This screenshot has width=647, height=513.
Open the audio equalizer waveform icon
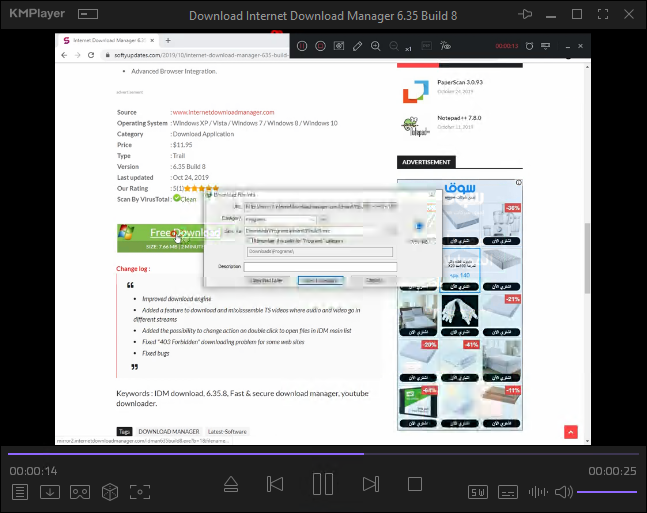[x=538, y=492]
